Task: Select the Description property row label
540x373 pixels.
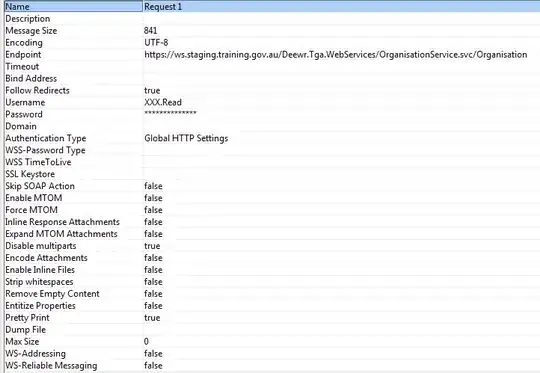Action: point(28,19)
